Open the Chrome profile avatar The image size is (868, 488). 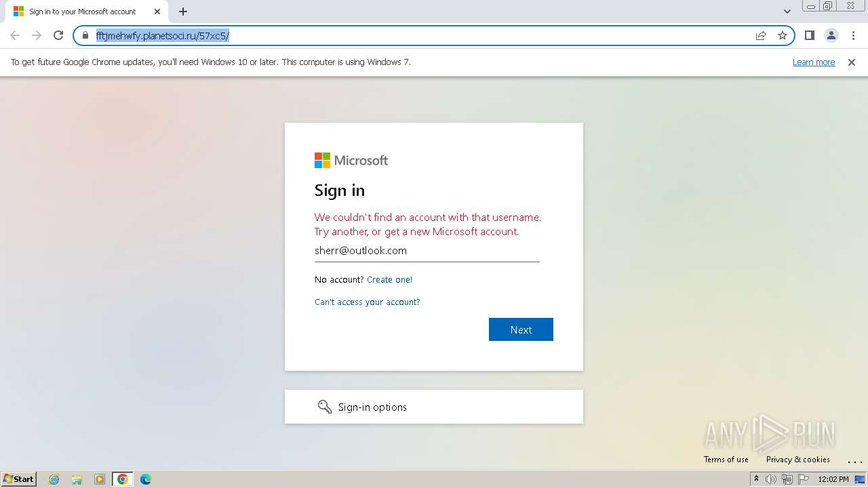pyautogui.click(x=831, y=35)
